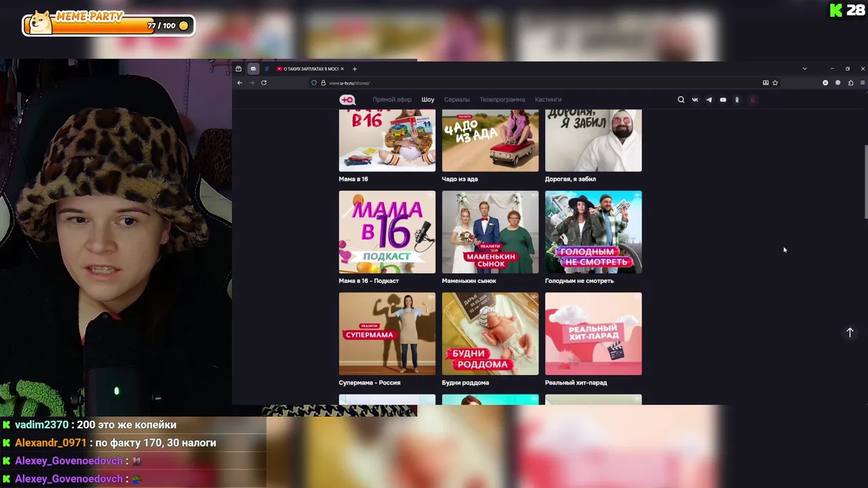Click the 'Реальный хит-парад' poster thumbnail
The width and height of the screenshot is (868, 488).
coord(593,333)
